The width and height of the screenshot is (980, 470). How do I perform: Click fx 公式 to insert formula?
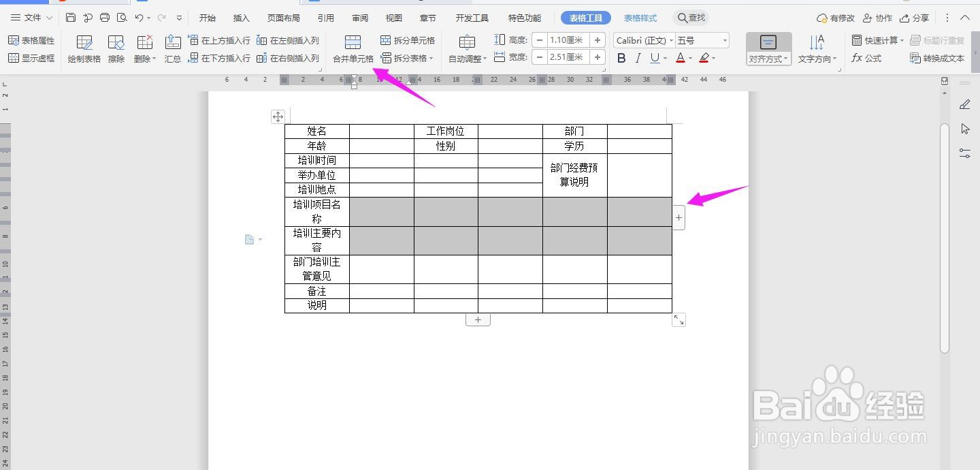click(866, 58)
